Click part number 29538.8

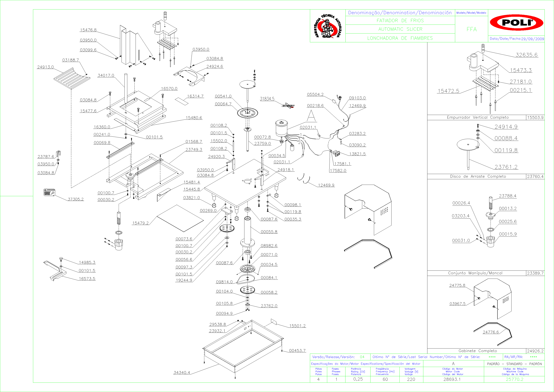coord(218,324)
